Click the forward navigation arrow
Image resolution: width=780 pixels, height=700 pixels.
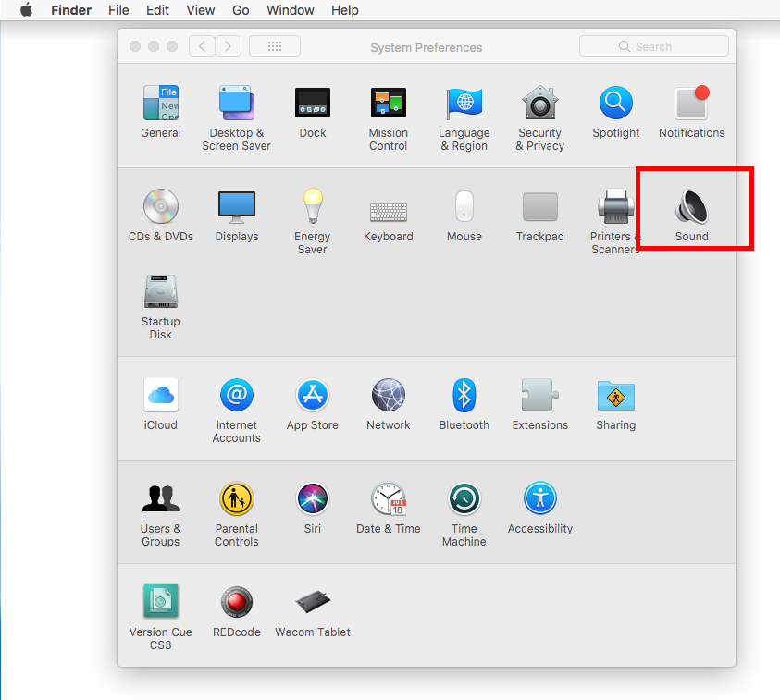[x=228, y=47]
